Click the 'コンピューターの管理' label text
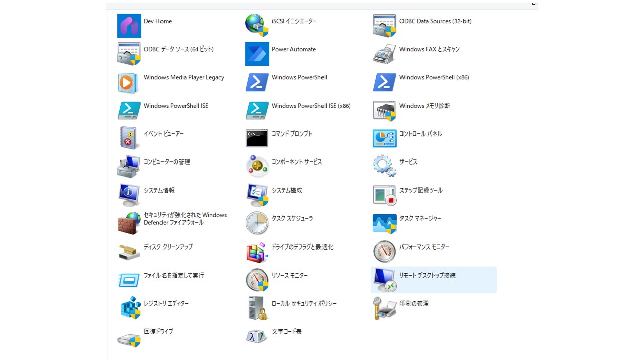 [167, 162]
